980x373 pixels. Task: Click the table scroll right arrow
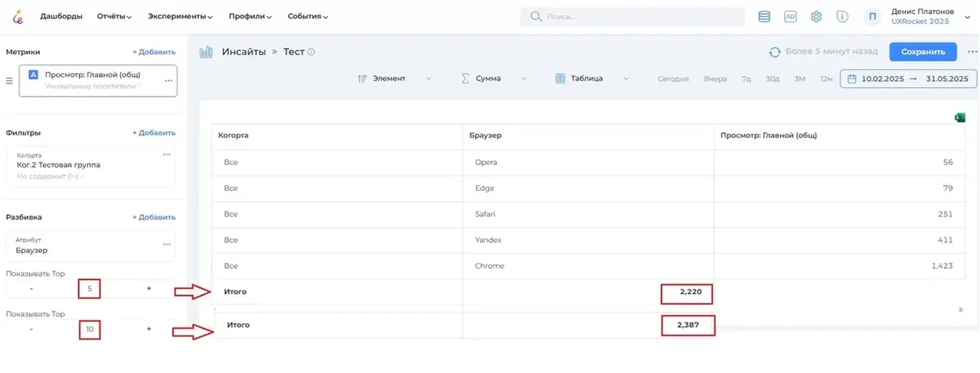point(961,310)
